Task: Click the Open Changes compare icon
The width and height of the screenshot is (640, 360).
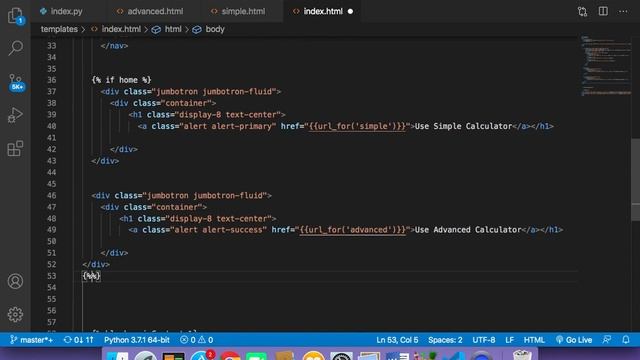Action: click(582, 11)
